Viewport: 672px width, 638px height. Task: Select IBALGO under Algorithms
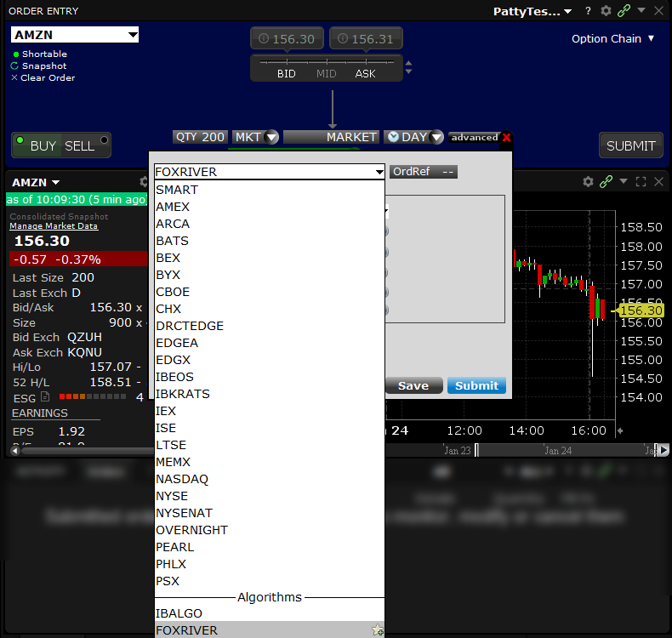(x=269, y=613)
